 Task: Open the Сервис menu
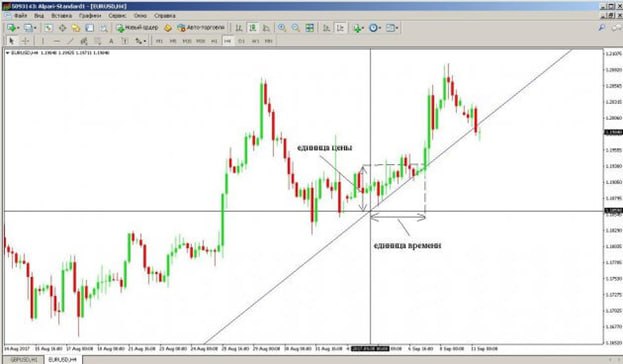117,16
